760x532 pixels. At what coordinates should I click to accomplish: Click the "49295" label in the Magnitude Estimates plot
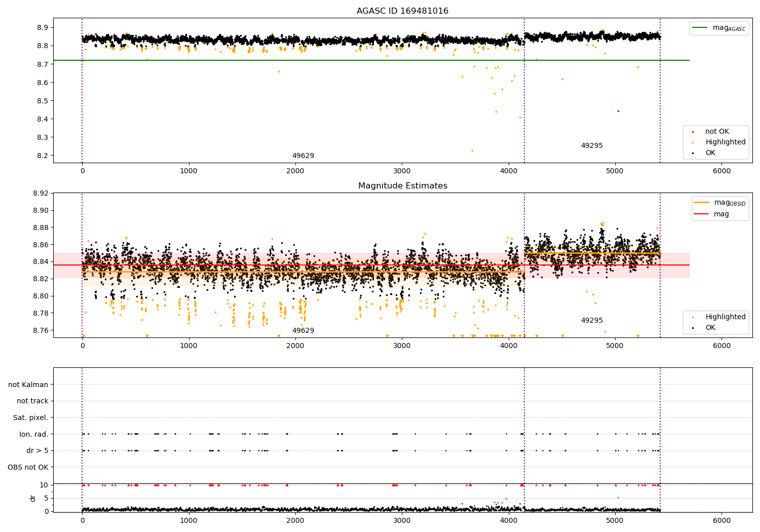(592, 321)
